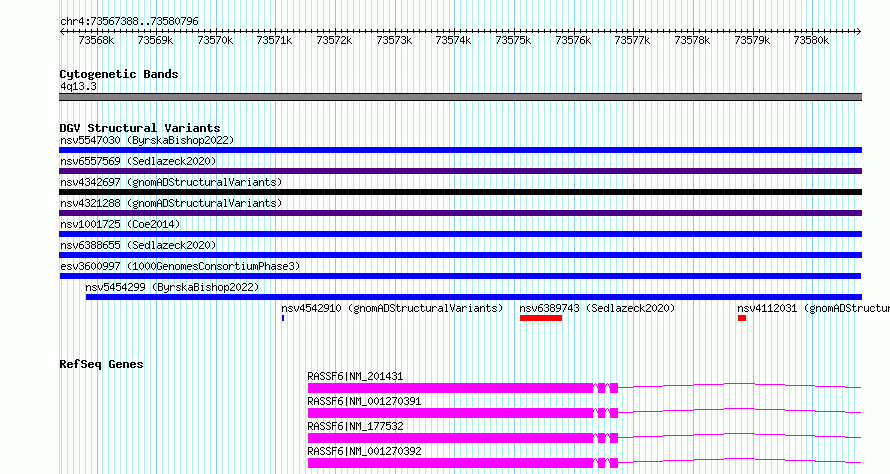
Task: Click the 73573k ruler tick label
Action: pos(394,40)
